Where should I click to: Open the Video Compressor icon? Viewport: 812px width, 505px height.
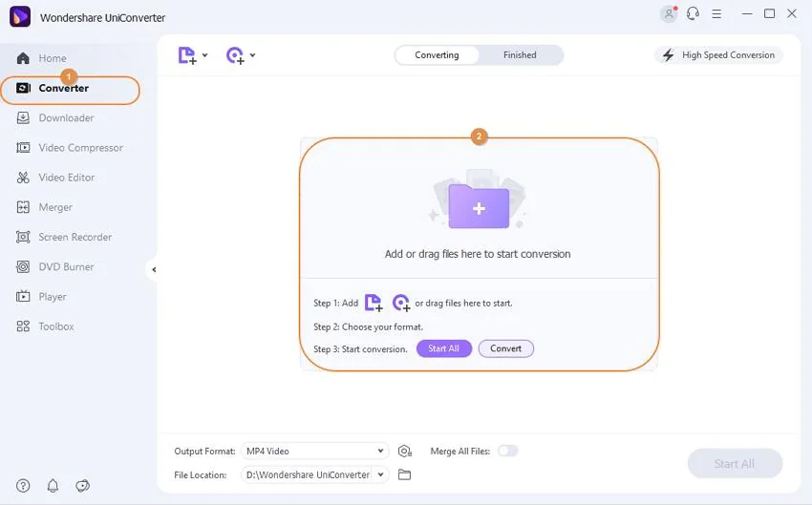pos(23,147)
